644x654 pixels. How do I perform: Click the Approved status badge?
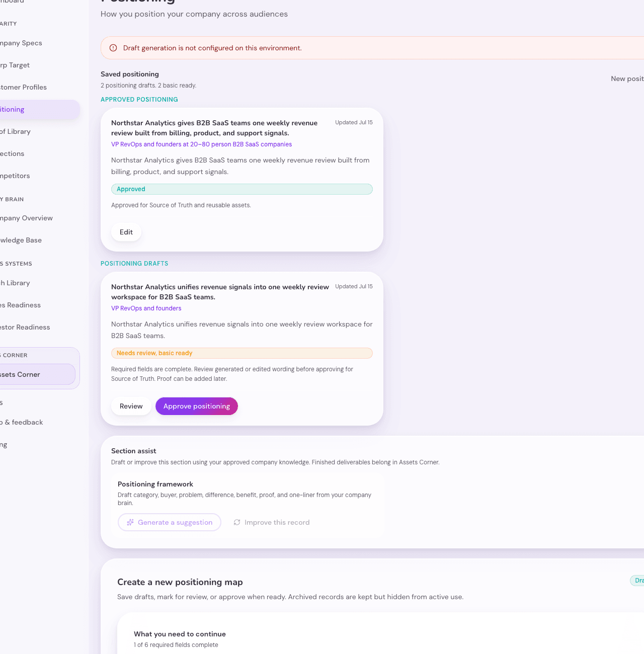coord(242,189)
